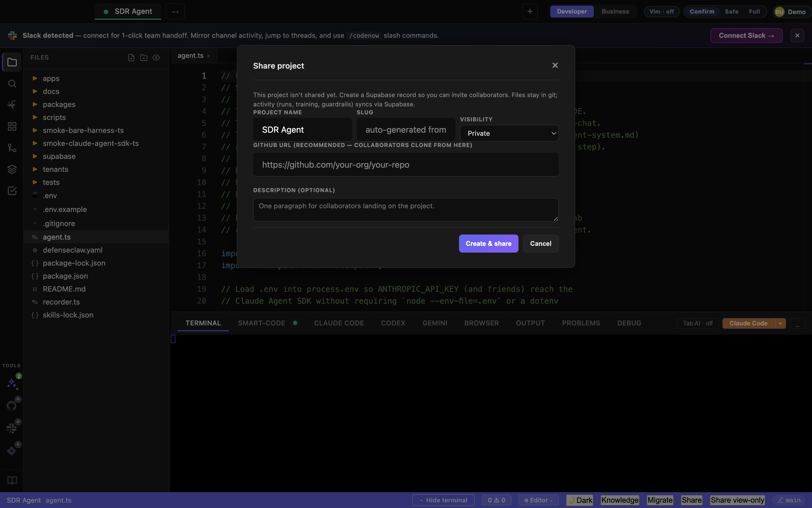
Task: Switch to the BROWSER tab
Action: point(482,323)
